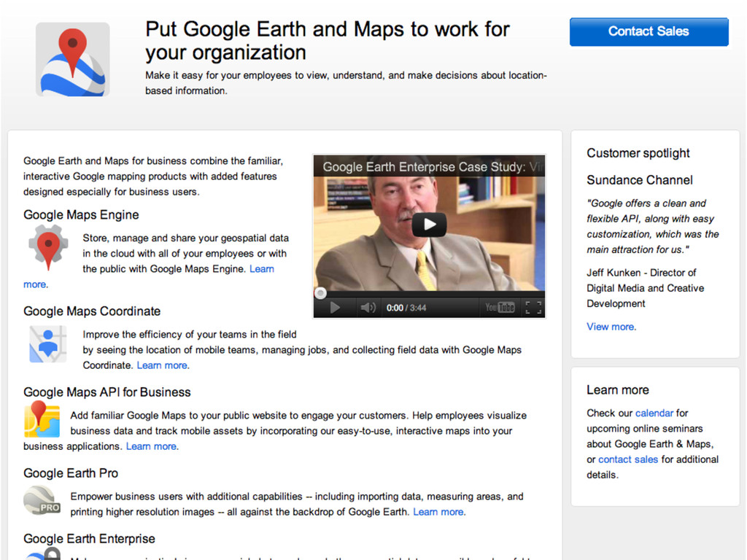Open the video in fullscreen mode
Viewport: 747px width, 560px height.
click(533, 308)
